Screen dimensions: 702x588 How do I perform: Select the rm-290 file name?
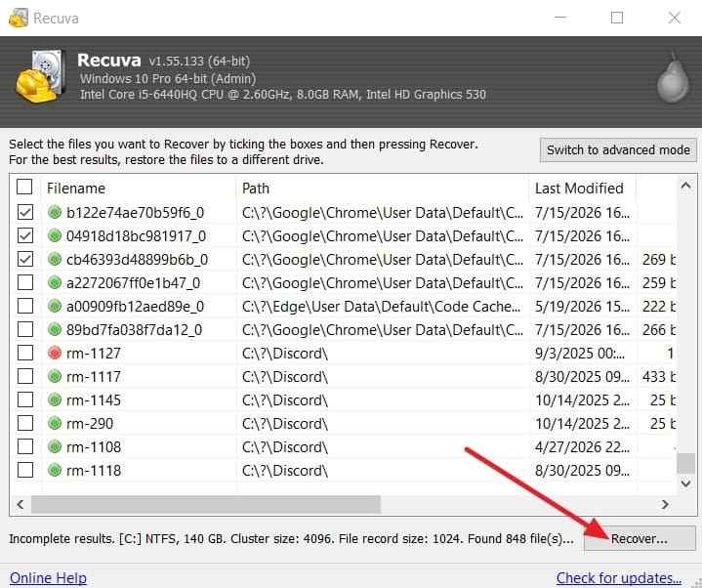click(x=90, y=423)
